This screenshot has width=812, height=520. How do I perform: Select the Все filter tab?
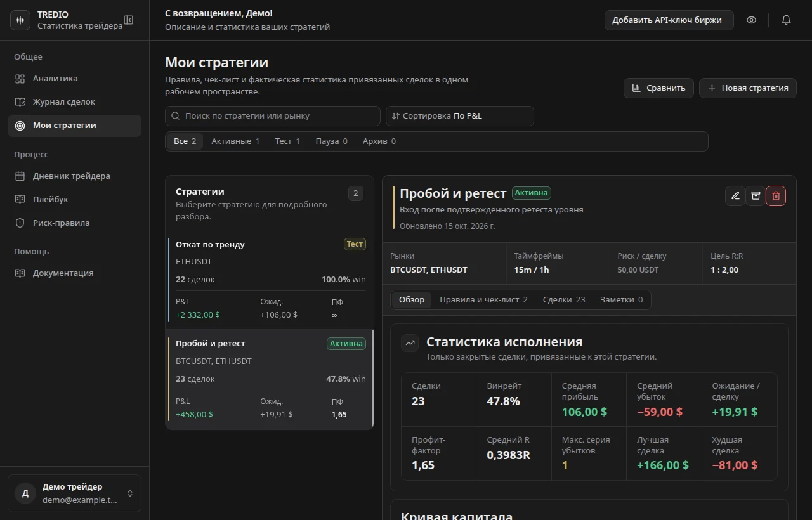click(x=185, y=141)
